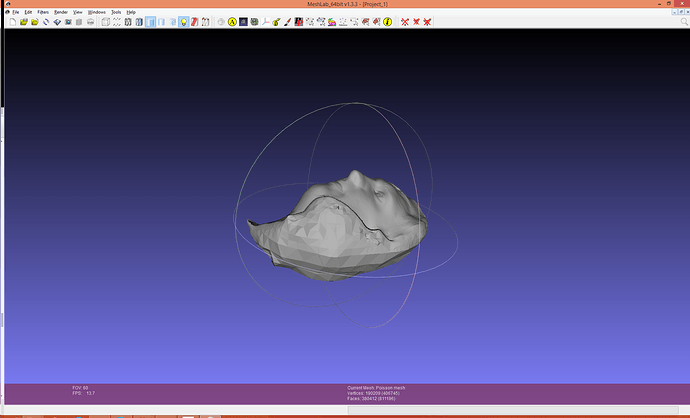Click the yellow folder Import Mesh icon

[x=35, y=22]
